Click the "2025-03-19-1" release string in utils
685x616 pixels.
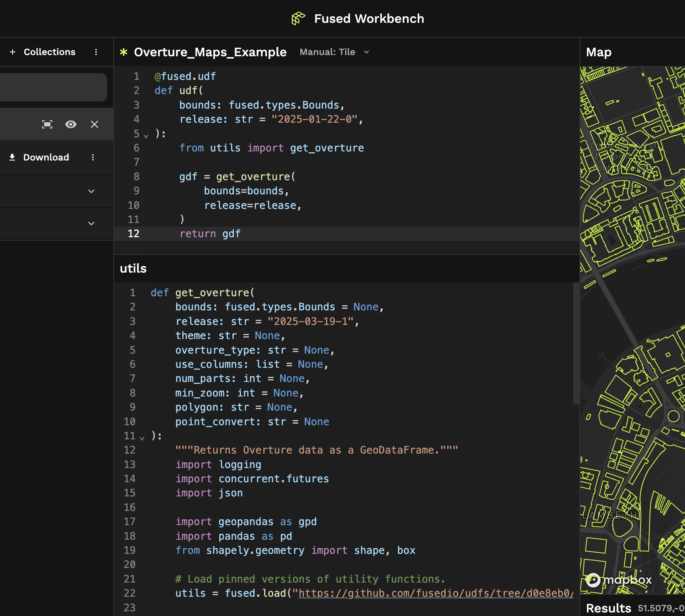coord(311,321)
